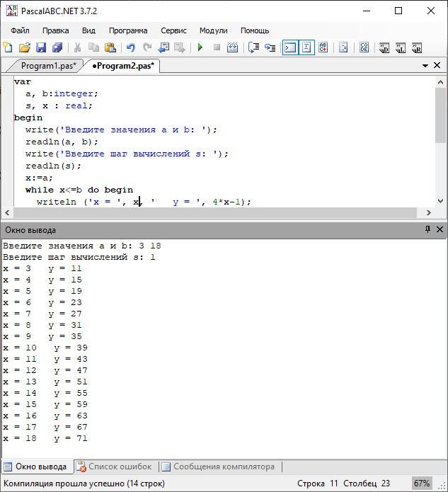The image size is (448, 492).
Task: Copy selected code
Action: coord(93,47)
